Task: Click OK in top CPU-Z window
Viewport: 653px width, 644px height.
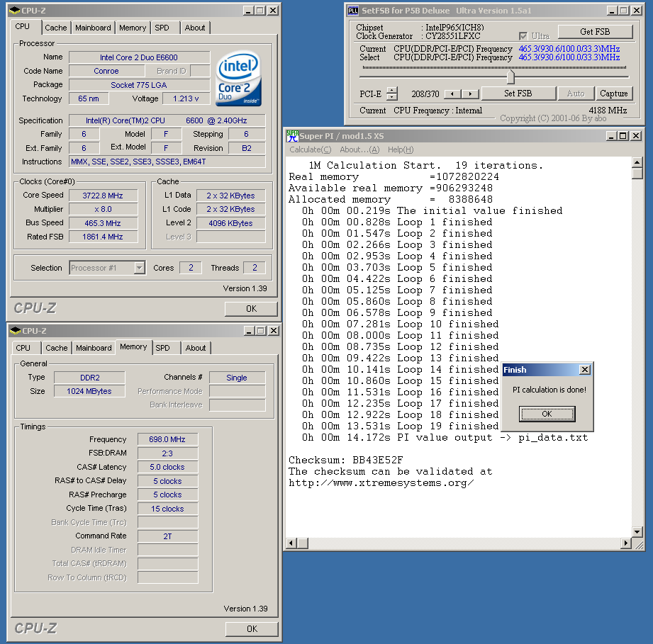Action: click(251, 309)
